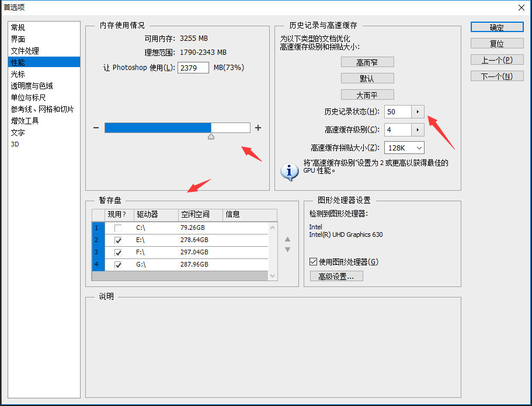Click the plus icon right of memory slider
This screenshot has height=406, width=532.
click(258, 128)
